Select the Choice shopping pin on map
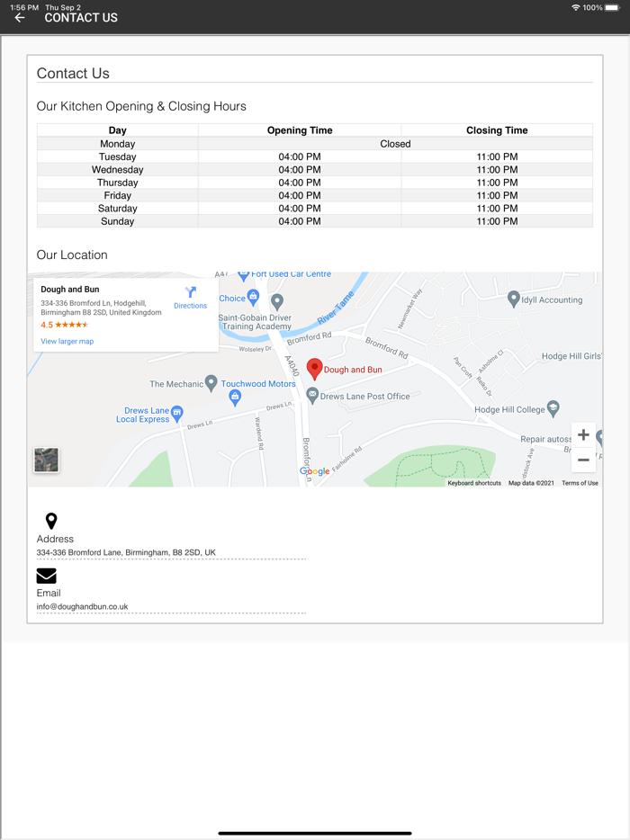Image resolution: width=630 pixels, height=840 pixels. (253, 298)
